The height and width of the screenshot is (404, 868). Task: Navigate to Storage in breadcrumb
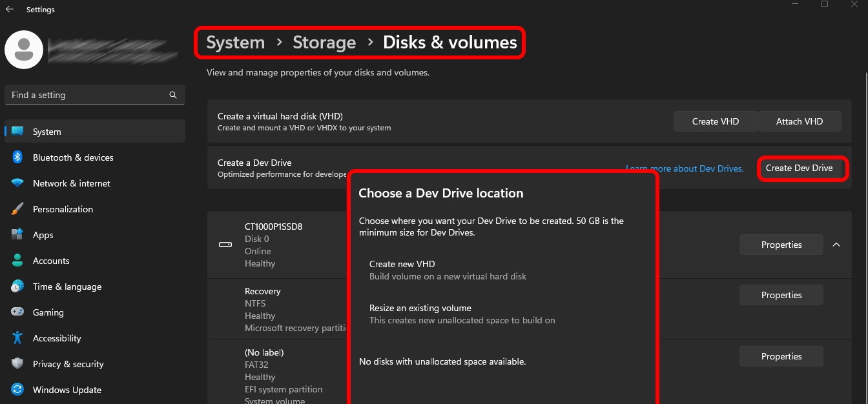coord(324,43)
